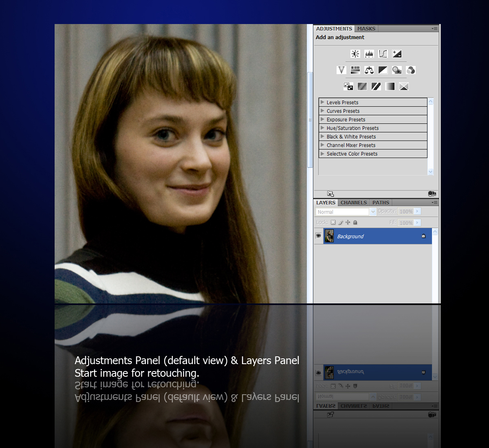
Task: Switch to the Channels tab
Action: coord(353,202)
